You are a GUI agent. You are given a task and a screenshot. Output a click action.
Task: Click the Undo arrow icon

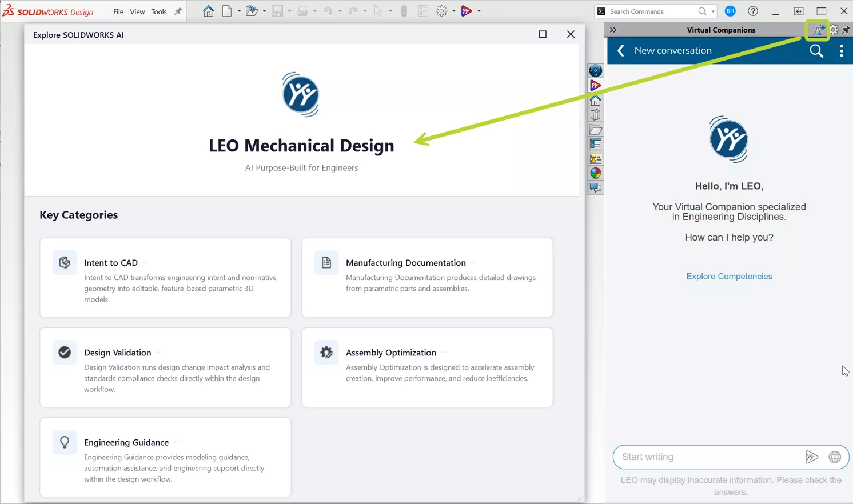tap(328, 11)
